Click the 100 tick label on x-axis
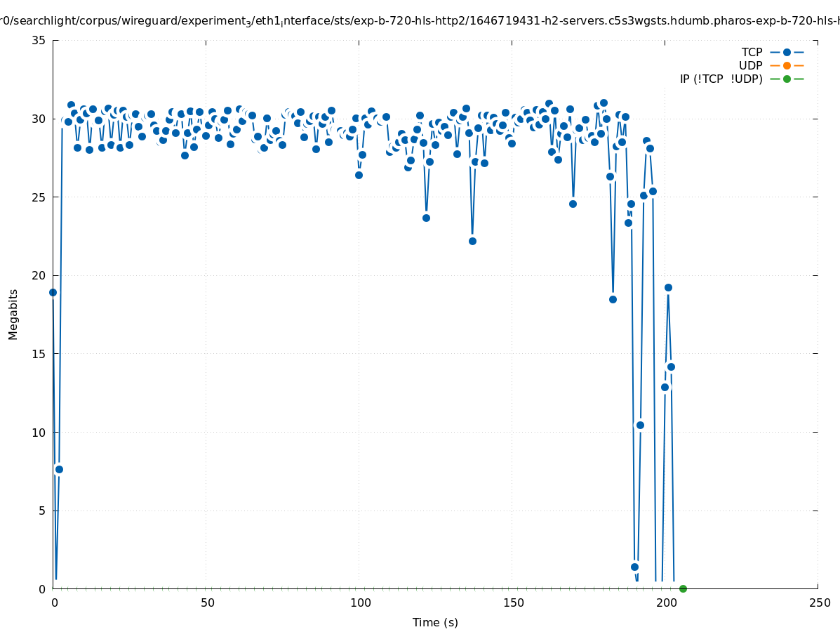Screen dimensions: 840x632 click(360, 603)
